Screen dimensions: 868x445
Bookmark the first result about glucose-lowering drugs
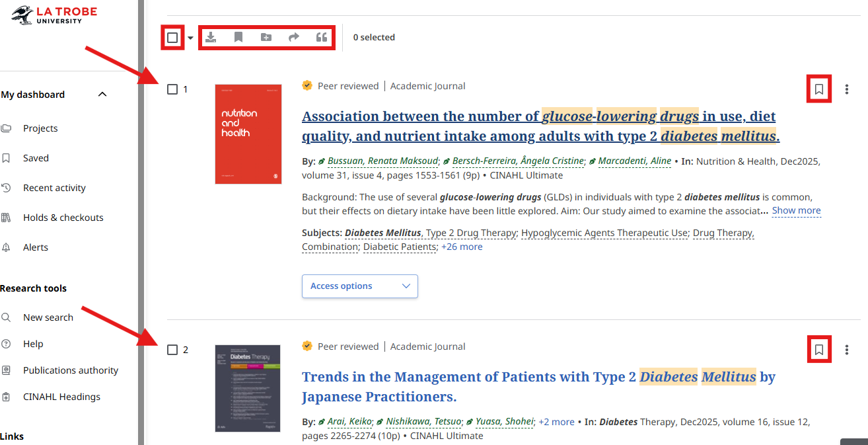click(x=819, y=89)
